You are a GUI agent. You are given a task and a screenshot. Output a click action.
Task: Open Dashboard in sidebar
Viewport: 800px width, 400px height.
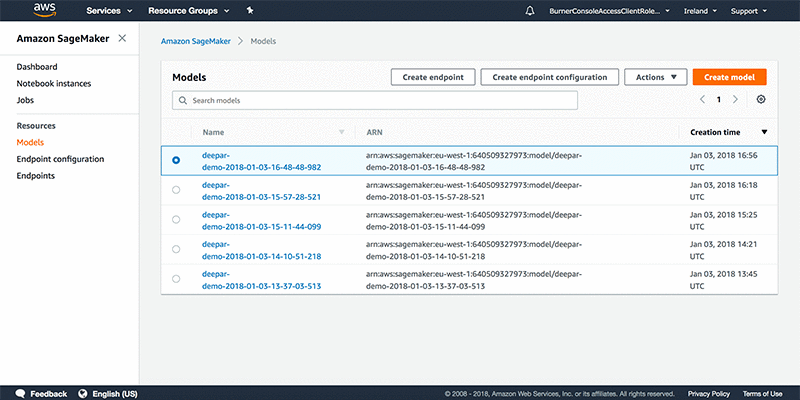click(37, 67)
